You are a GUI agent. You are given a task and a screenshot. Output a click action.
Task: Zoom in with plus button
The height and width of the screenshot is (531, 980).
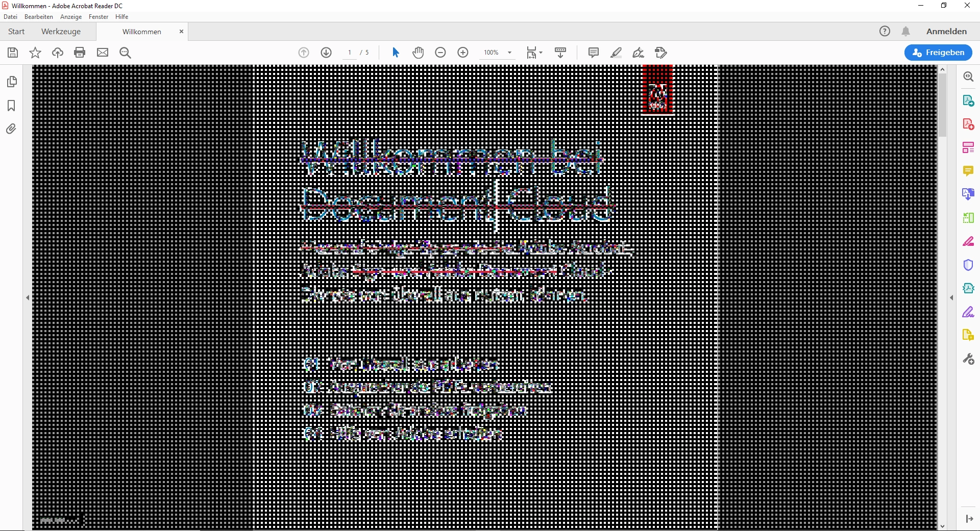(x=463, y=53)
